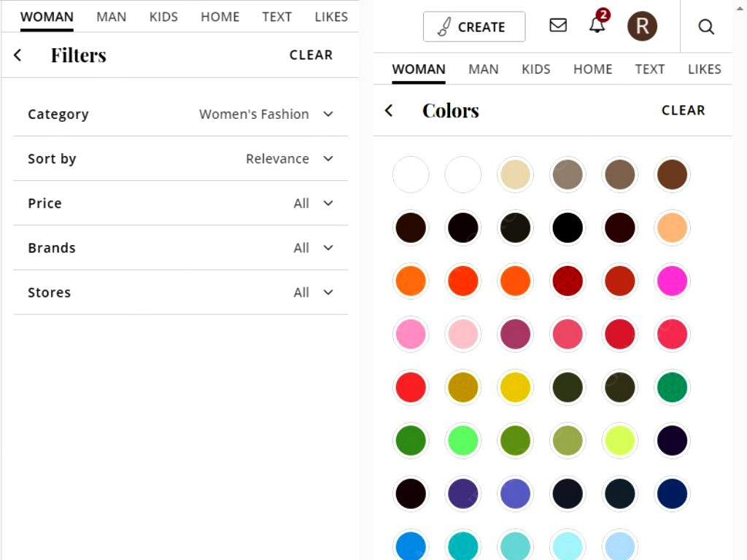747x560 pixels.
Task: Select KIDS tab above Colors heading
Action: click(535, 69)
